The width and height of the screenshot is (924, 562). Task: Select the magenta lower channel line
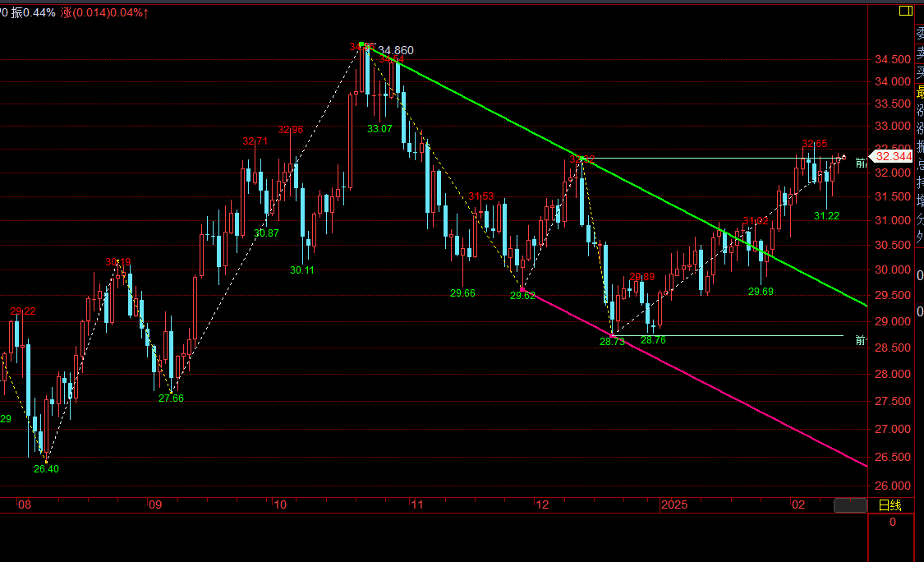[x=739, y=403]
